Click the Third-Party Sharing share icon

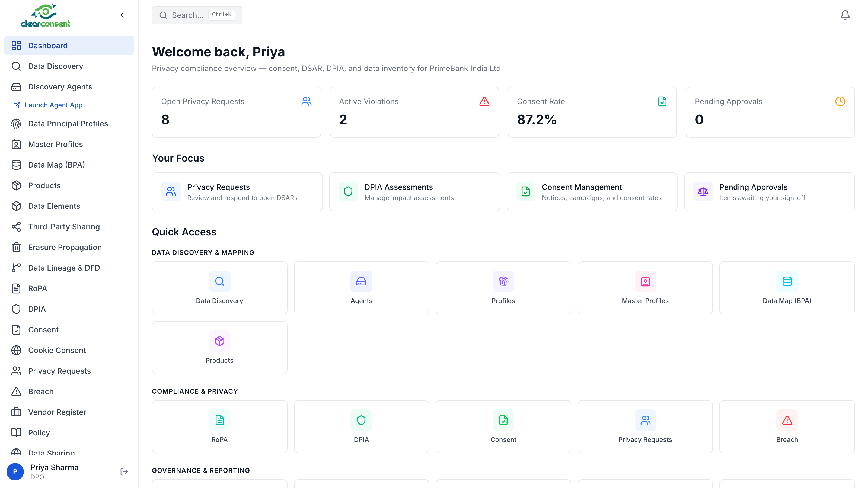(16, 227)
